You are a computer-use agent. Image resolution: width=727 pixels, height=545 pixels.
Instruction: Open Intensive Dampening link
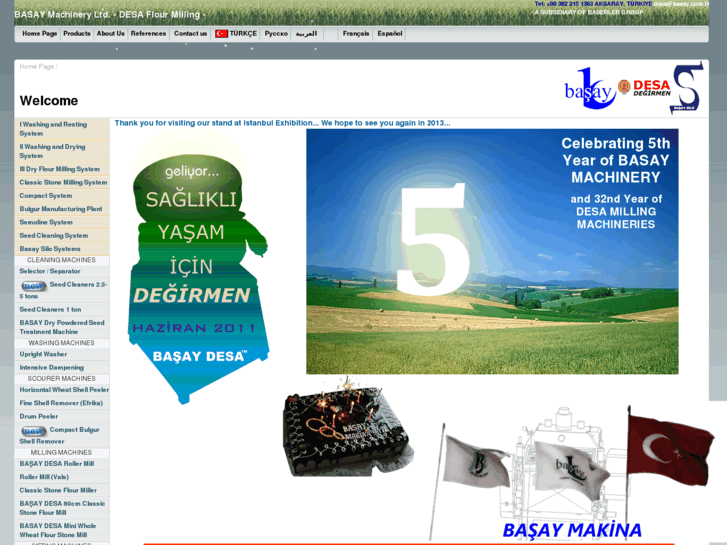tap(62, 368)
